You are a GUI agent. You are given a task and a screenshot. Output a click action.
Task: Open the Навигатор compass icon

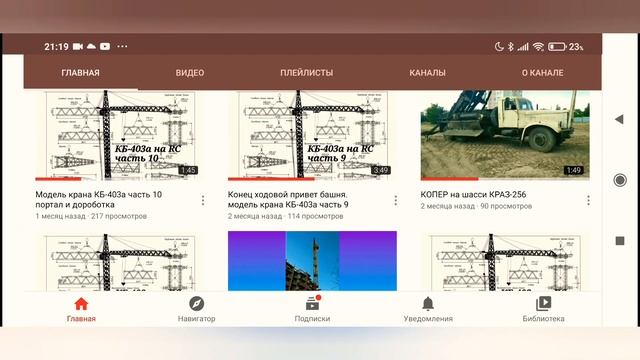coord(196,304)
